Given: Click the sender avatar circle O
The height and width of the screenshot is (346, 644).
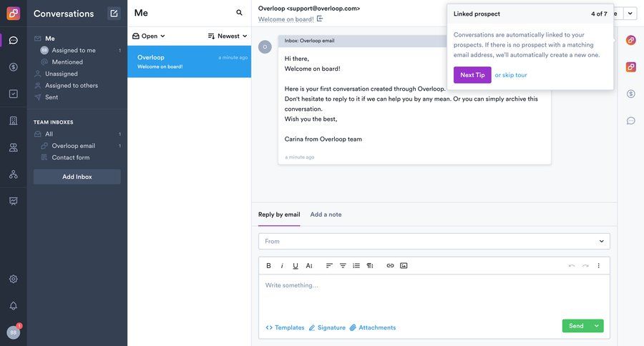Looking at the screenshot, I should click(265, 46).
